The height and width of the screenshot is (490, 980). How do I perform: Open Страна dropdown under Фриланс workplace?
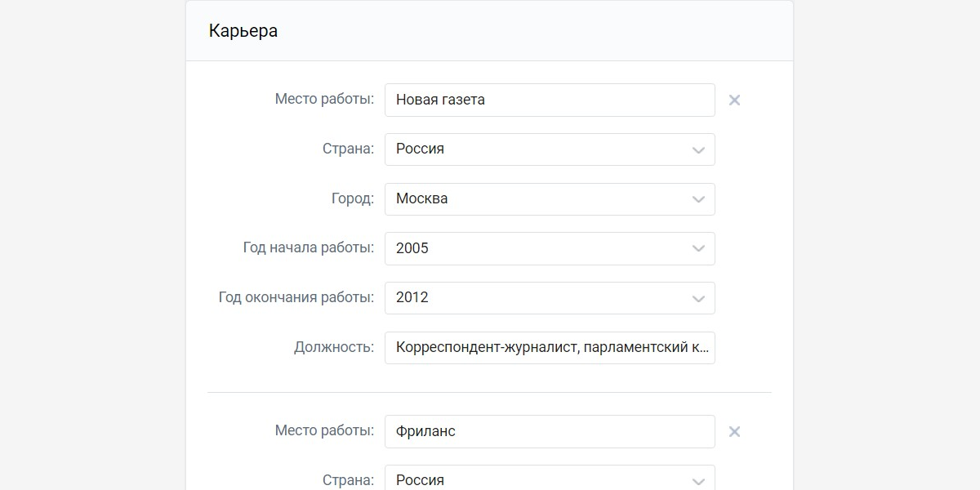point(549,479)
